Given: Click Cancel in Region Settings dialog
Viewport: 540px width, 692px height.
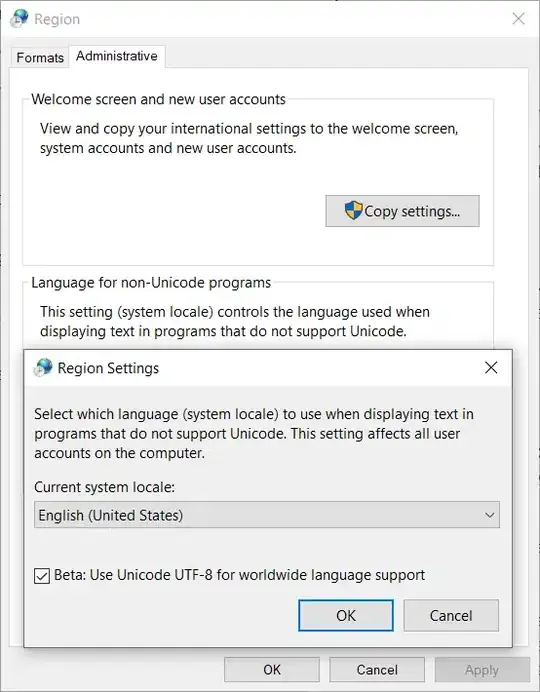Looking at the screenshot, I should [451, 615].
